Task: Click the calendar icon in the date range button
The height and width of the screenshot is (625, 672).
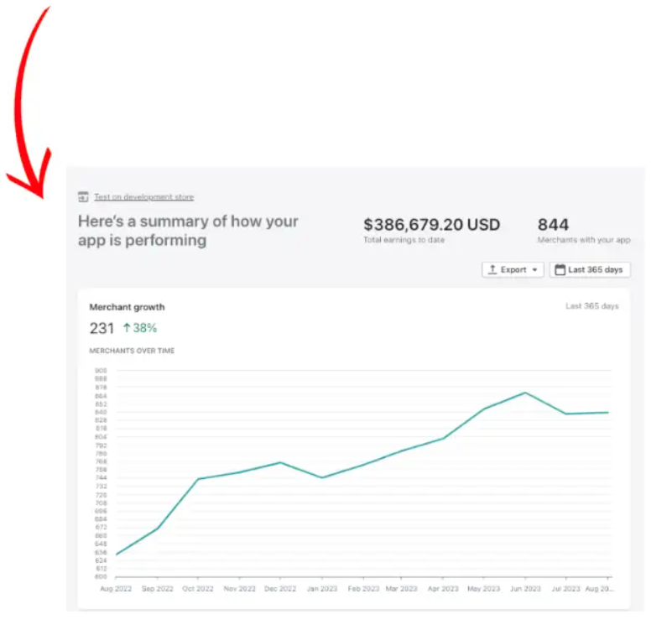Action: pos(560,270)
